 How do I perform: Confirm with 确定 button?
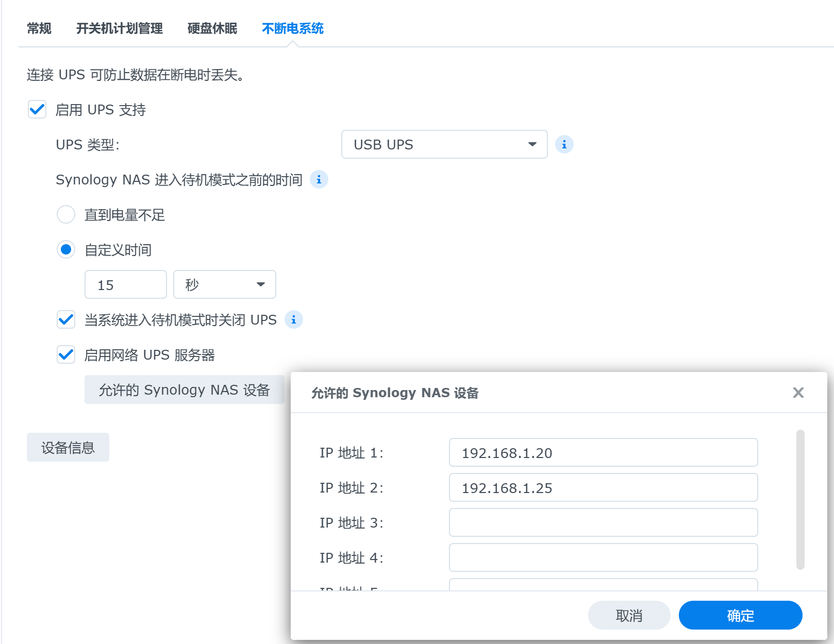[741, 615]
